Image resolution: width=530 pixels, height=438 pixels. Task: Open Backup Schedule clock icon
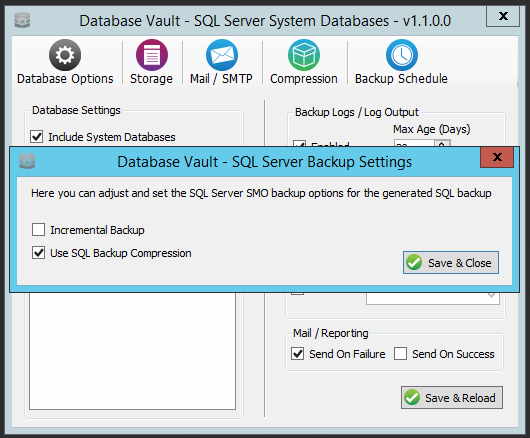(402, 55)
